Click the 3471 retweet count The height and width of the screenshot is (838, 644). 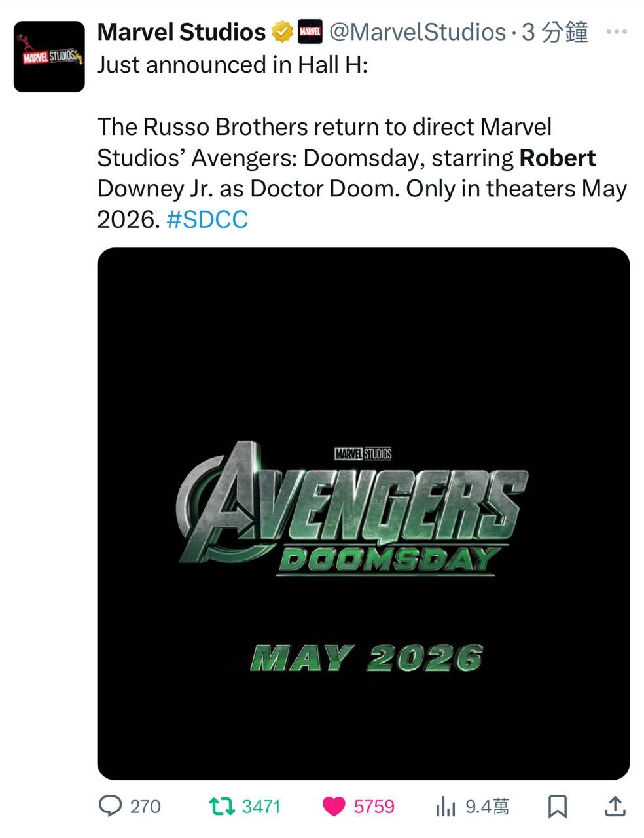coord(261,806)
